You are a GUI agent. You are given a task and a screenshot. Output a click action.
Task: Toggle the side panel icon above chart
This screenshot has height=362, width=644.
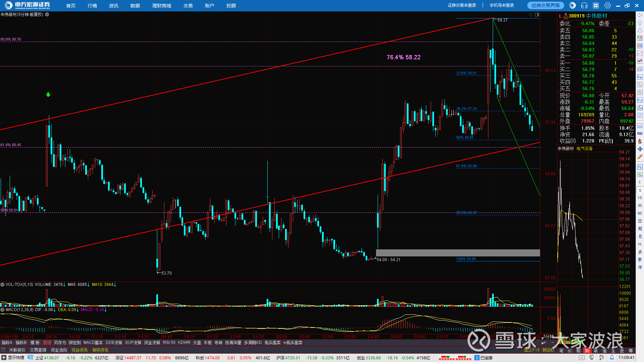pos(537,14)
